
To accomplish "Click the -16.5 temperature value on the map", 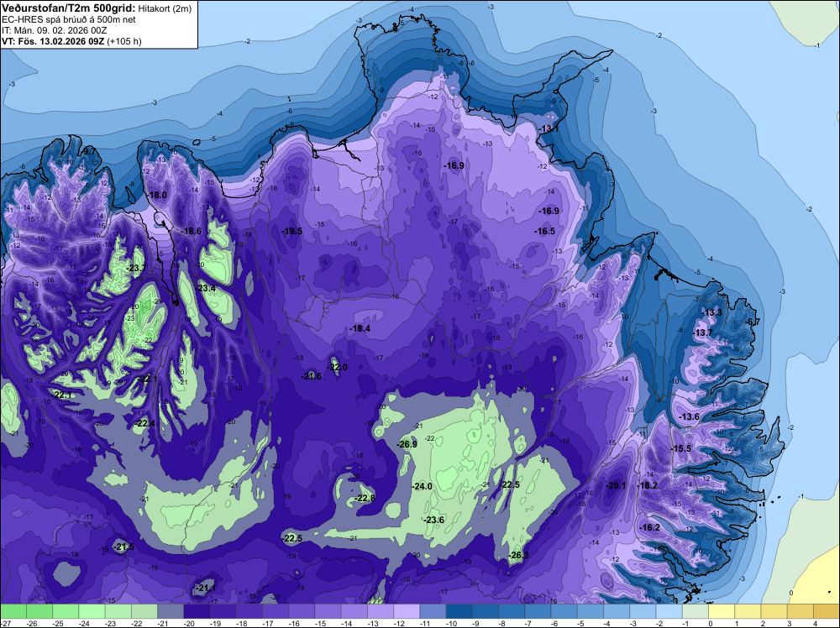I will point(544,231).
